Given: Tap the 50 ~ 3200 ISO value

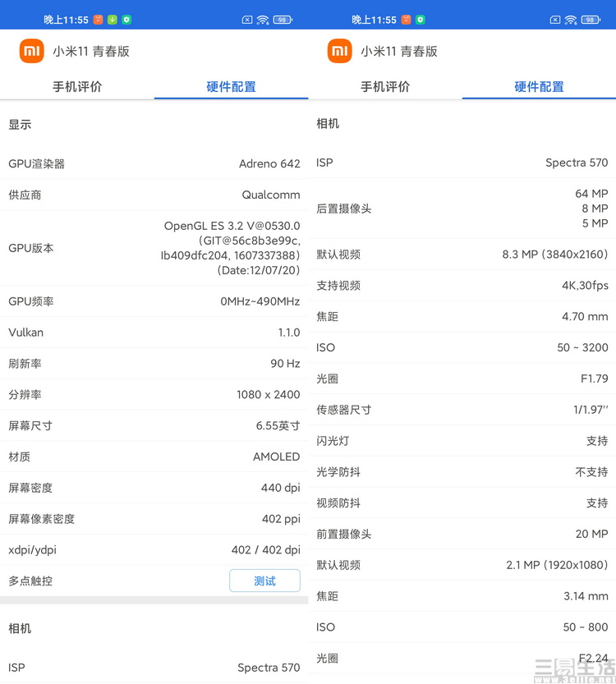Looking at the screenshot, I should [x=582, y=347].
